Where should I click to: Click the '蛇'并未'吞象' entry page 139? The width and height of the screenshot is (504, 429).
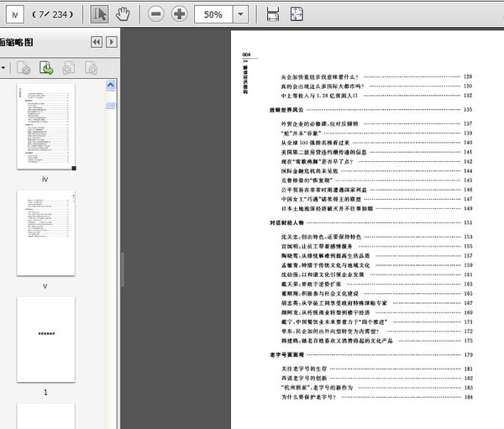(x=376, y=133)
